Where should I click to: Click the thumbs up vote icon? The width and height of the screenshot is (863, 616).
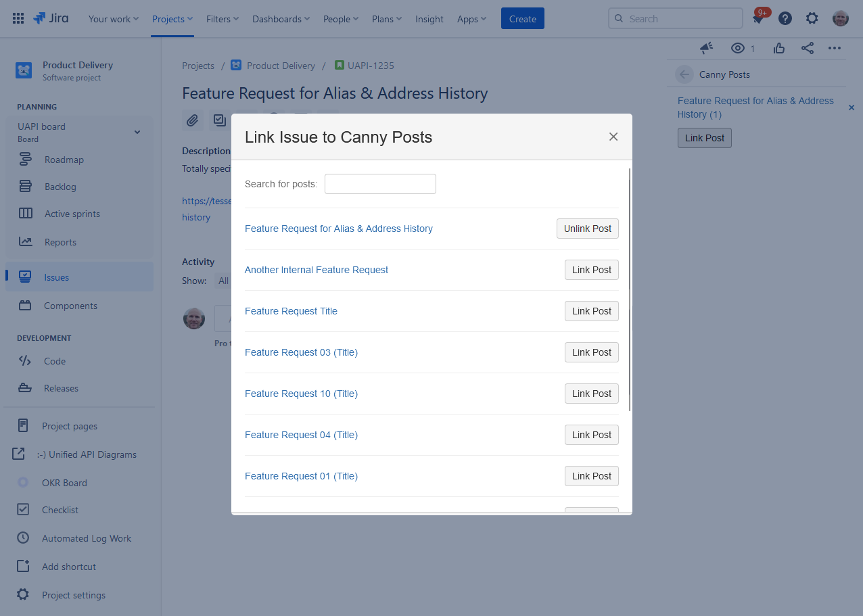tap(779, 48)
